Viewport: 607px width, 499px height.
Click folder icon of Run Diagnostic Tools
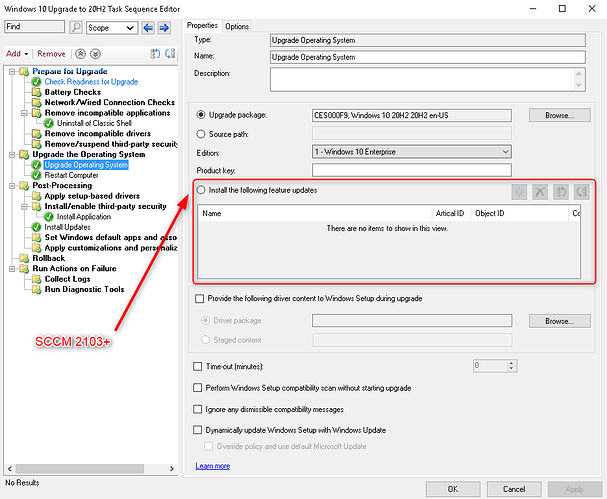(x=36, y=290)
